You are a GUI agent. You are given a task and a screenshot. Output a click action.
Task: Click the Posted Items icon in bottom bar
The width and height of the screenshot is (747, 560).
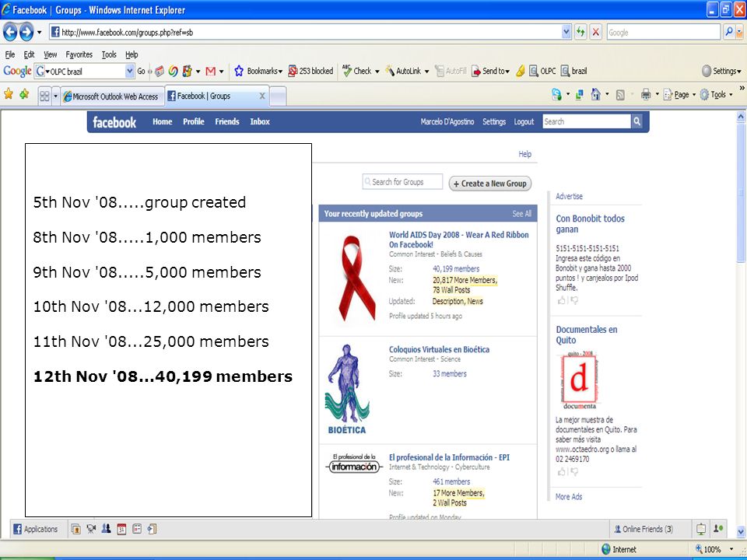coord(152,529)
